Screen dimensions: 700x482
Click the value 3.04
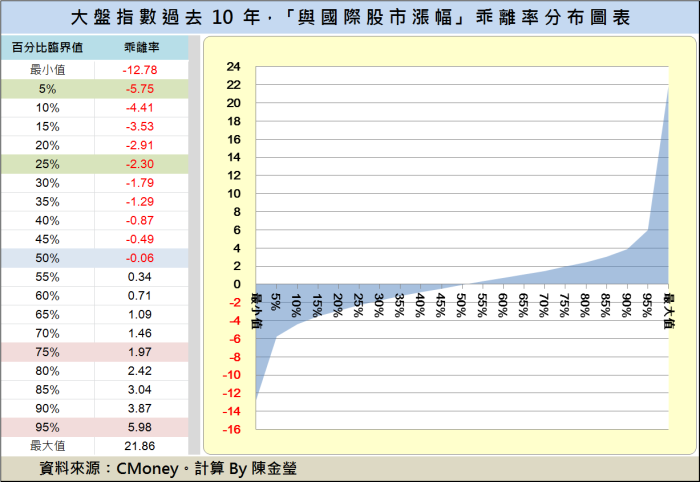pos(140,389)
